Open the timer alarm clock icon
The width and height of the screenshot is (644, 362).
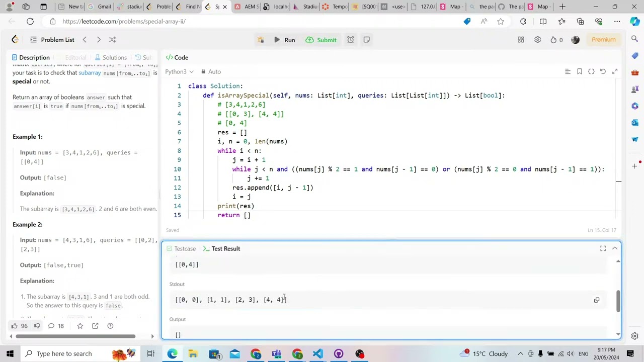tap(351, 40)
